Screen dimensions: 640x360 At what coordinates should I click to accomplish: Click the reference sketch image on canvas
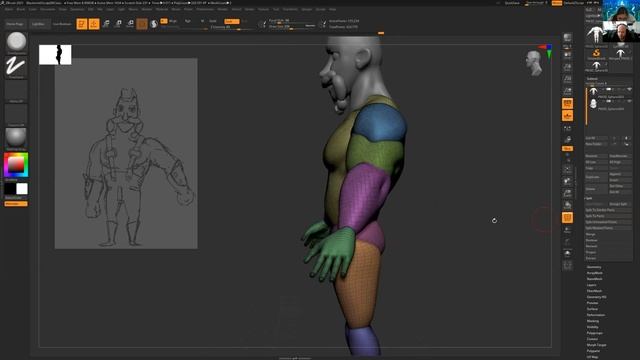126,153
